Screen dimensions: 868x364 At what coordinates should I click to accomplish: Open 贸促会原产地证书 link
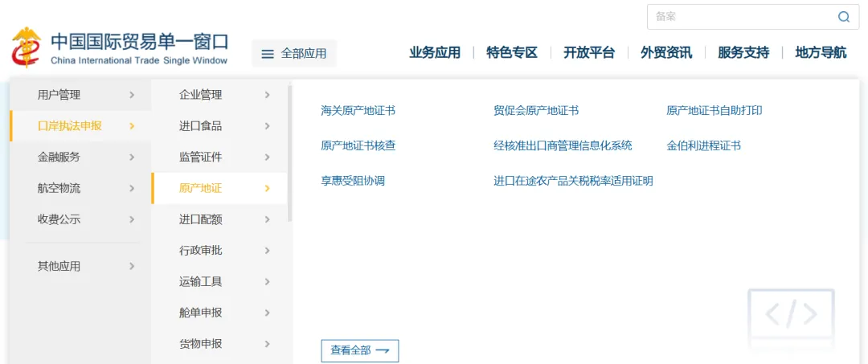click(536, 111)
